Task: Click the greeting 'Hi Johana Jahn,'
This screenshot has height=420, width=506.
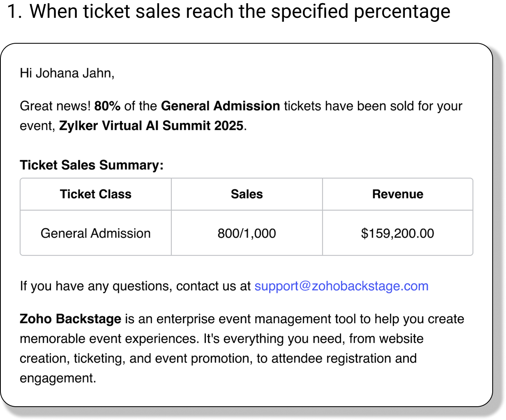Action: click(67, 73)
